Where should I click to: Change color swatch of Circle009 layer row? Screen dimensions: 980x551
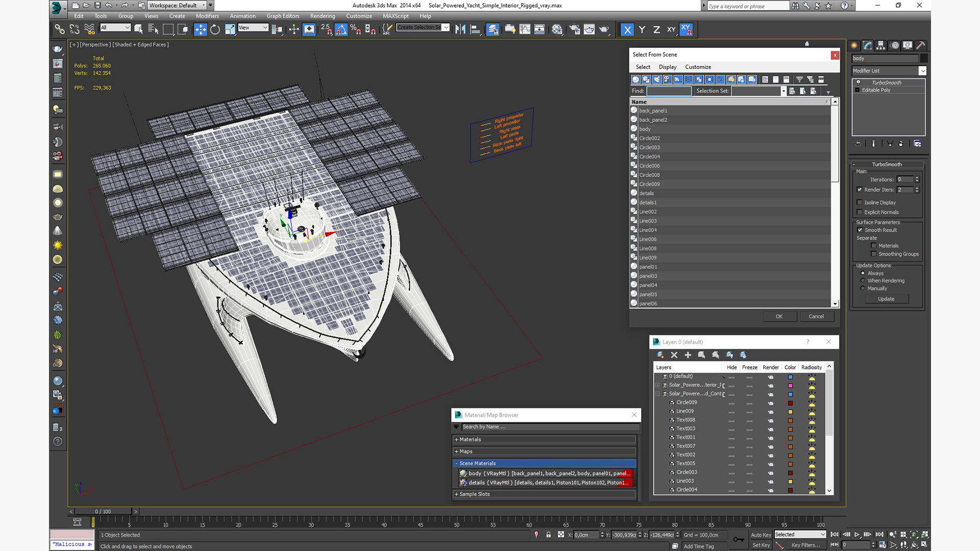pos(790,403)
